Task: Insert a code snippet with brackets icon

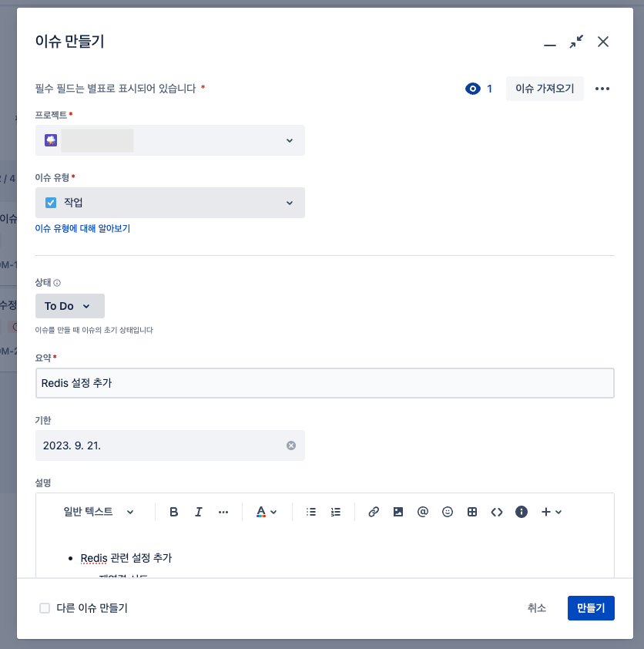Action: (497, 512)
